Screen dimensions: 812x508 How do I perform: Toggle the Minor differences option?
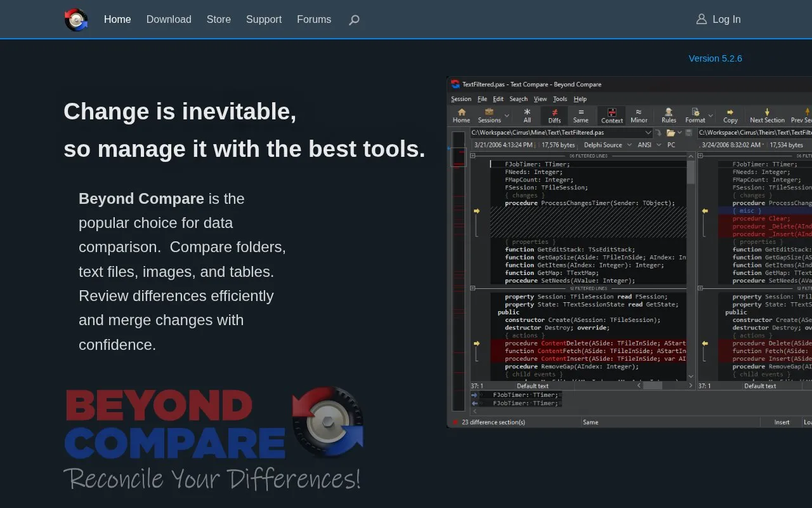(639, 116)
